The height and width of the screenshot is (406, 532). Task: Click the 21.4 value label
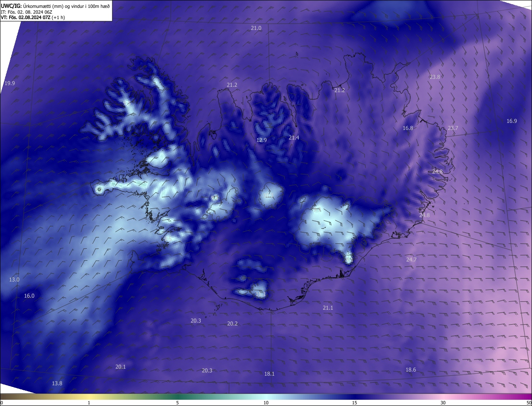click(294, 137)
